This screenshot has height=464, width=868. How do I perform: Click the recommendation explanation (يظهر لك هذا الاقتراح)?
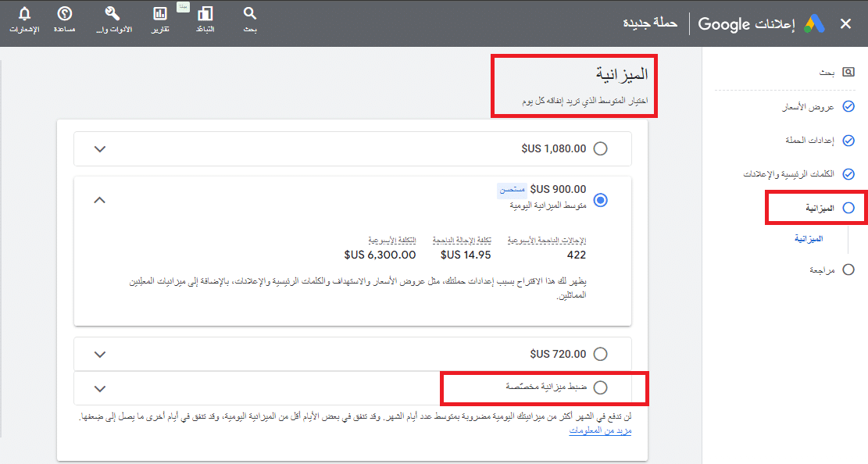click(358, 288)
